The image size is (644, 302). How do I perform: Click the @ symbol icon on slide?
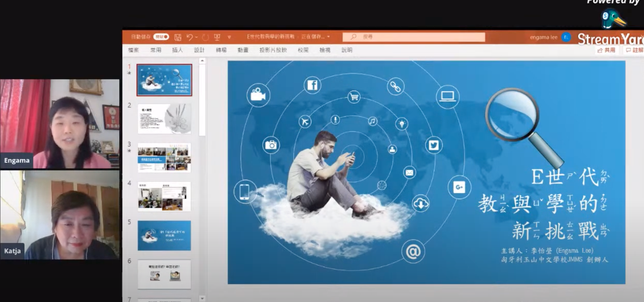[x=413, y=251]
